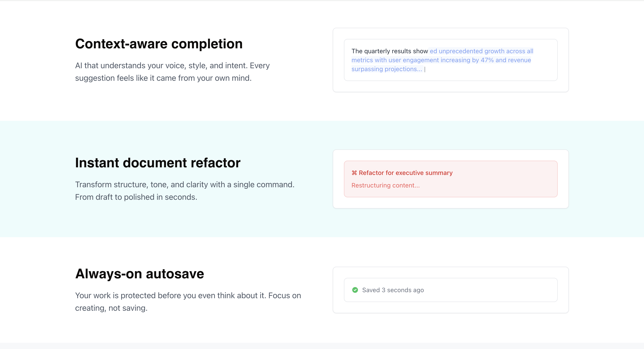Viewport: 644px width, 349px height.
Task: Click the 'Restructuring content...' status text
Action: tap(385, 185)
